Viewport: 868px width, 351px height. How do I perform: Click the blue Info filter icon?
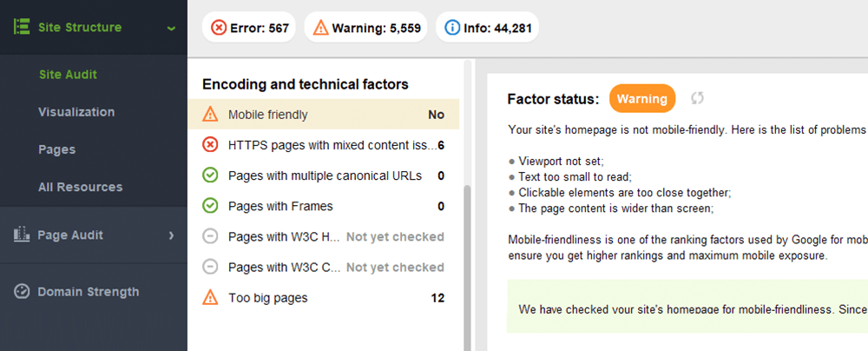452,27
